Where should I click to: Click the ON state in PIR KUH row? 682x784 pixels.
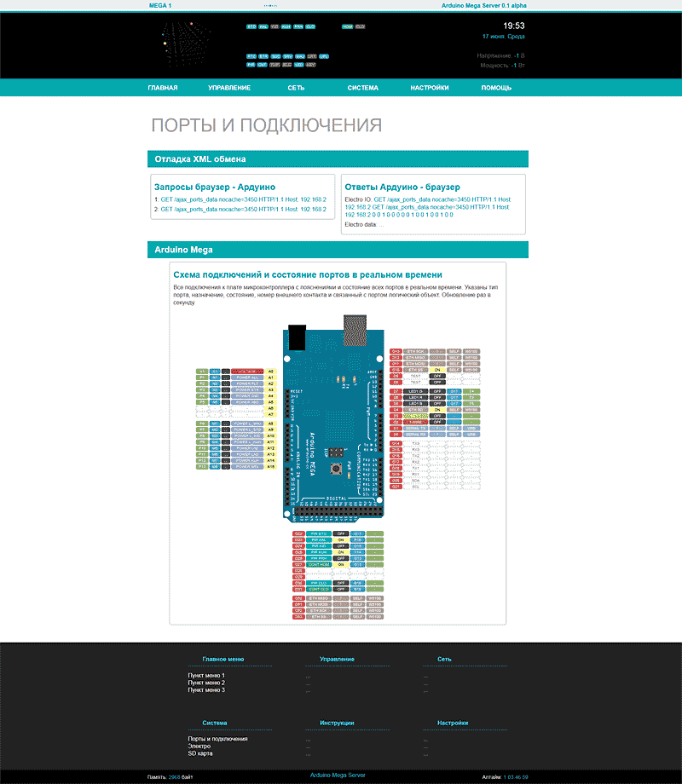pos(341,552)
